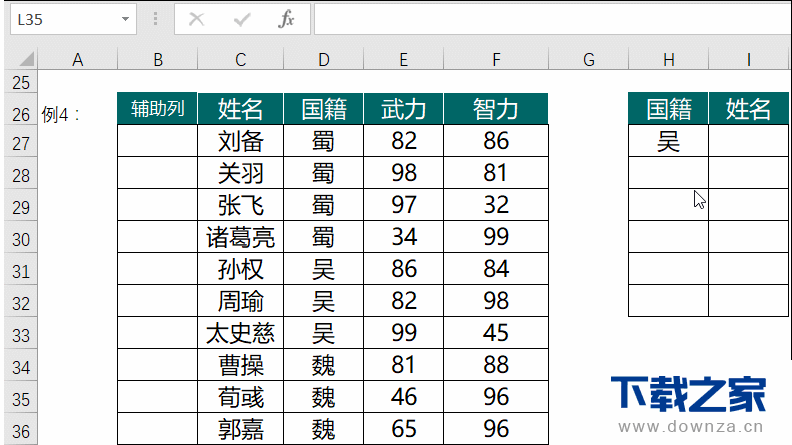
Task: Click 刘备's 国籍 cell 蜀
Action: point(324,141)
